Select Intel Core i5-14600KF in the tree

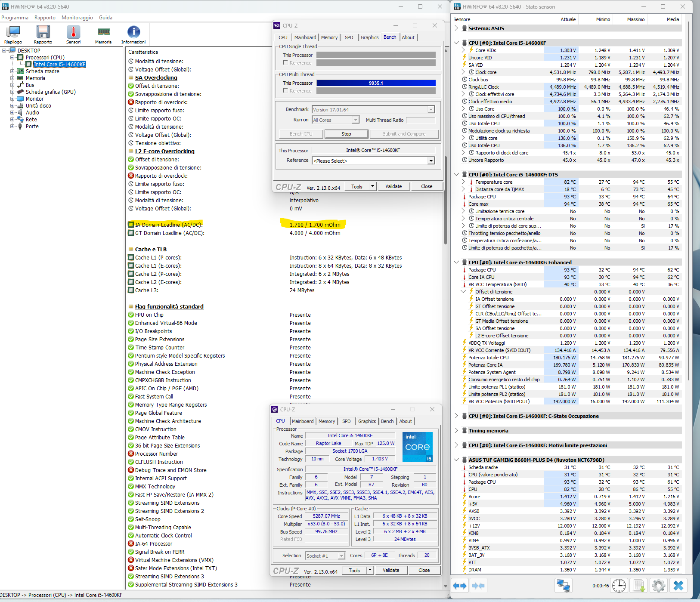(x=59, y=65)
